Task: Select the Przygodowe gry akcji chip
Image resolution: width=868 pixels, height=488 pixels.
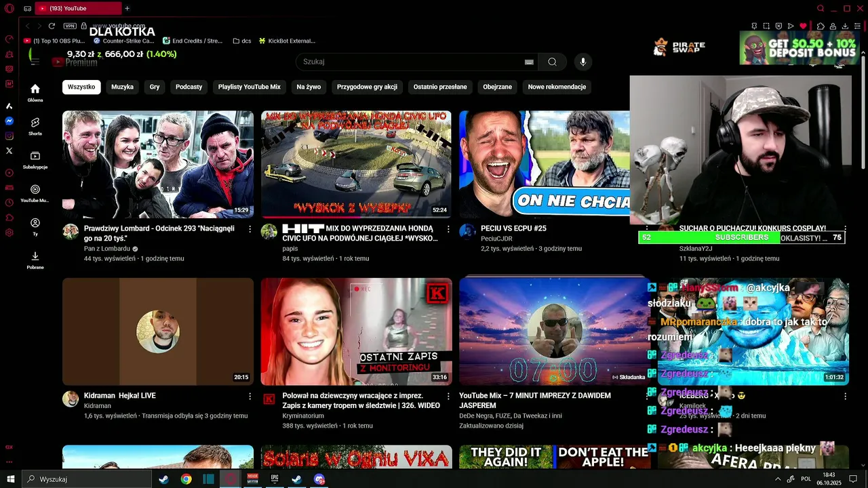Action: point(367,87)
